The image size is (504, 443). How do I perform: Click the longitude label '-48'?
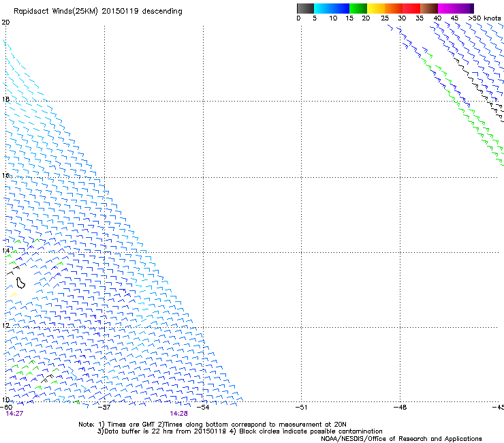click(x=400, y=407)
